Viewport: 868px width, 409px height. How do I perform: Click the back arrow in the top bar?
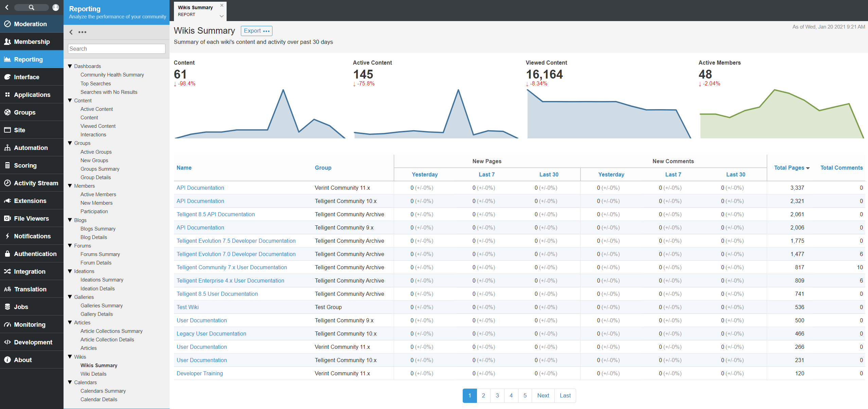[6, 7]
